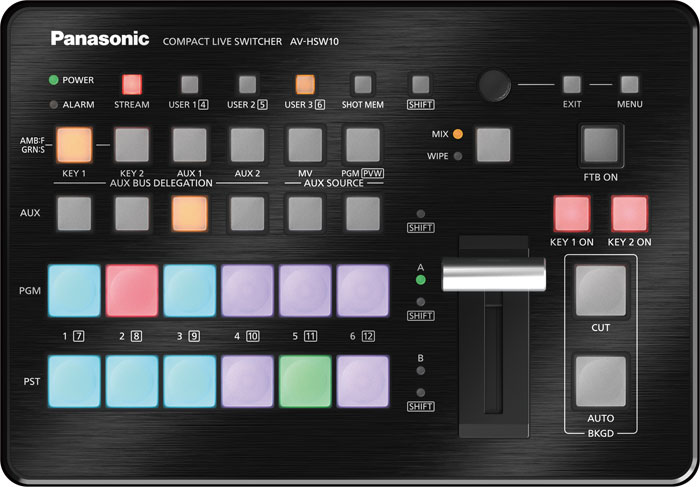The image size is (700, 487).
Task: Select PGM source 3 blue button
Action: [x=190, y=291]
